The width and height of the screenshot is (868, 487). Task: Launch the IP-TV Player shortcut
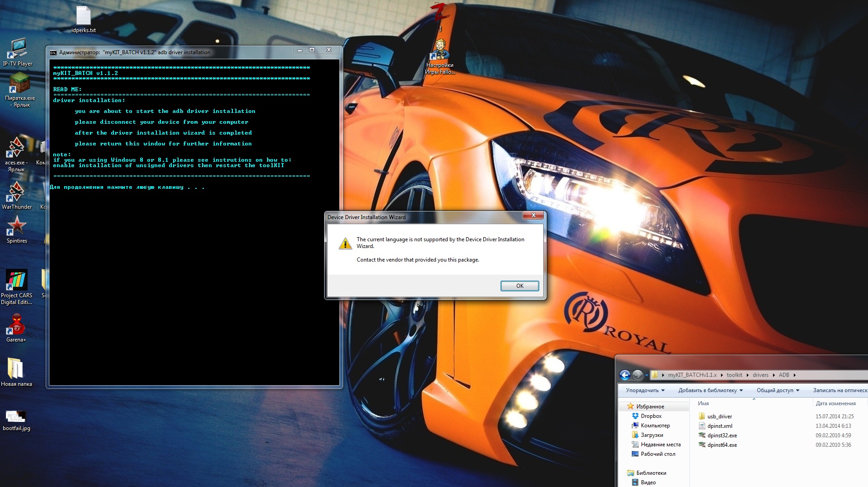point(17,51)
